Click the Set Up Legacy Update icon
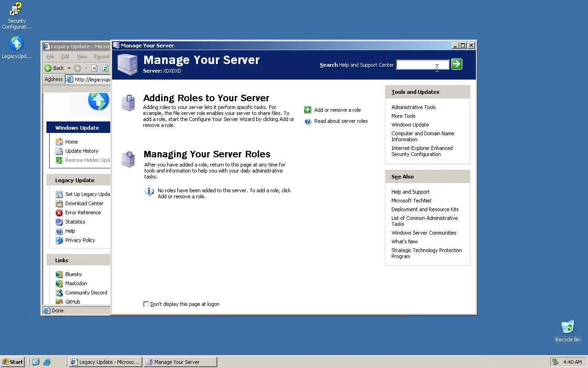The width and height of the screenshot is (588, 368). pos(59,194)
